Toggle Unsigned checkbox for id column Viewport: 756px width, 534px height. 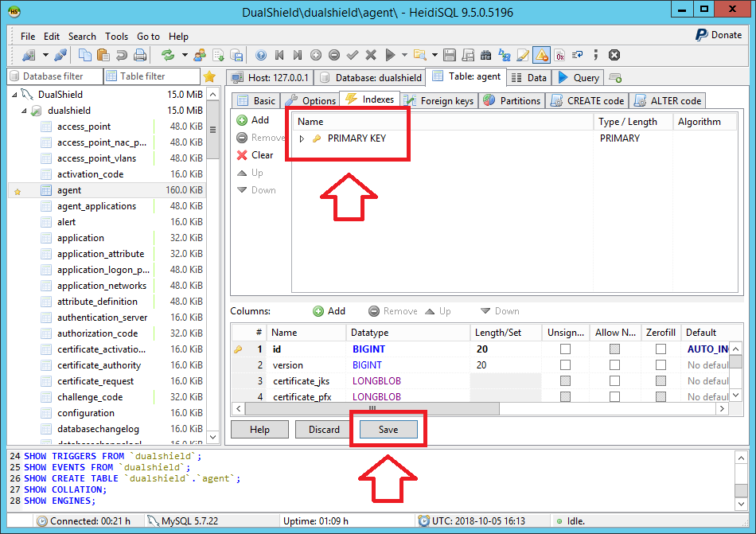[565, 349]
